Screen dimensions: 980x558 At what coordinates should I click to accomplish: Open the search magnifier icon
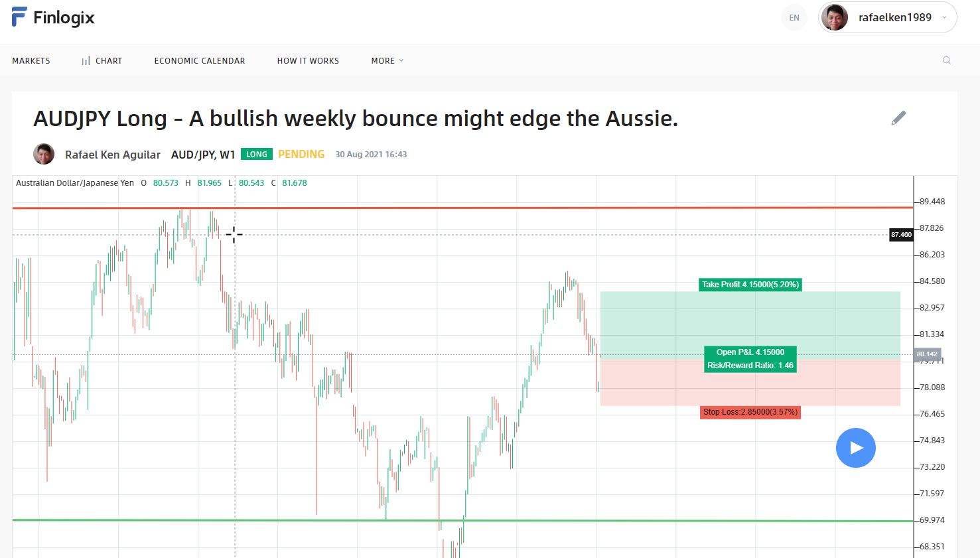(x=947, y=60)
